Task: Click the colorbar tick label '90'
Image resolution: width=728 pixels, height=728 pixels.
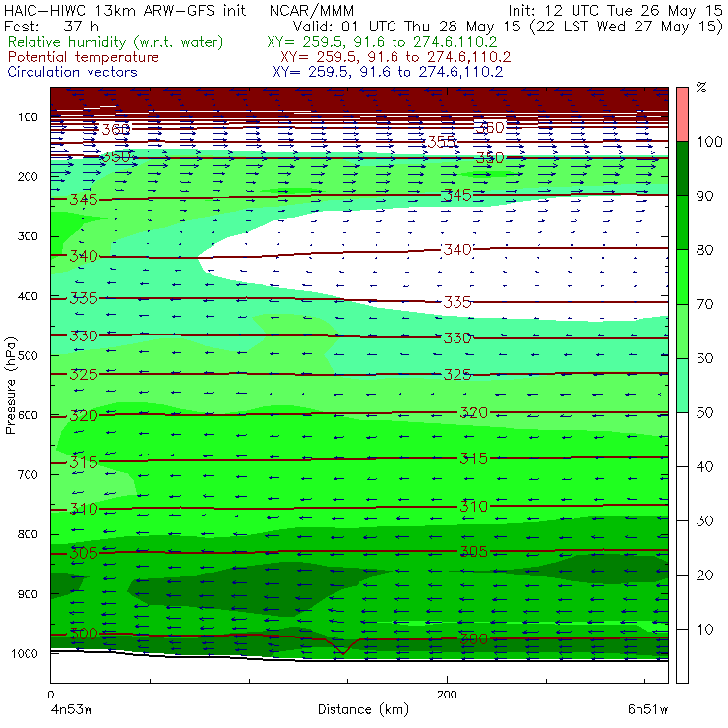Action: tap(704, 196)
